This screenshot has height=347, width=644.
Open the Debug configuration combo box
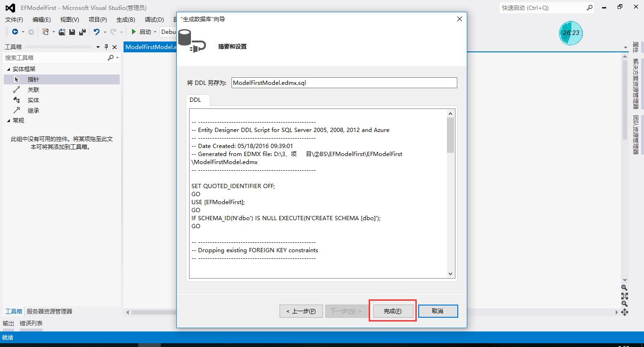click(168, 32)
